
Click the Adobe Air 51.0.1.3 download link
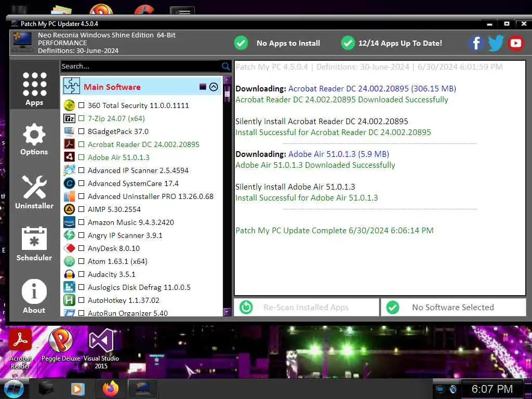[339, 154]
